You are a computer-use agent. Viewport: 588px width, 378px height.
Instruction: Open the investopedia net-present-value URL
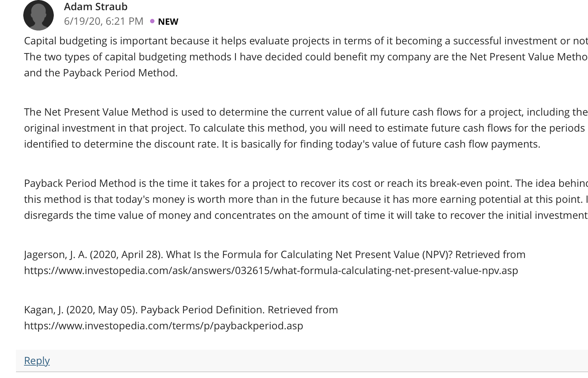tap(271, 270)
